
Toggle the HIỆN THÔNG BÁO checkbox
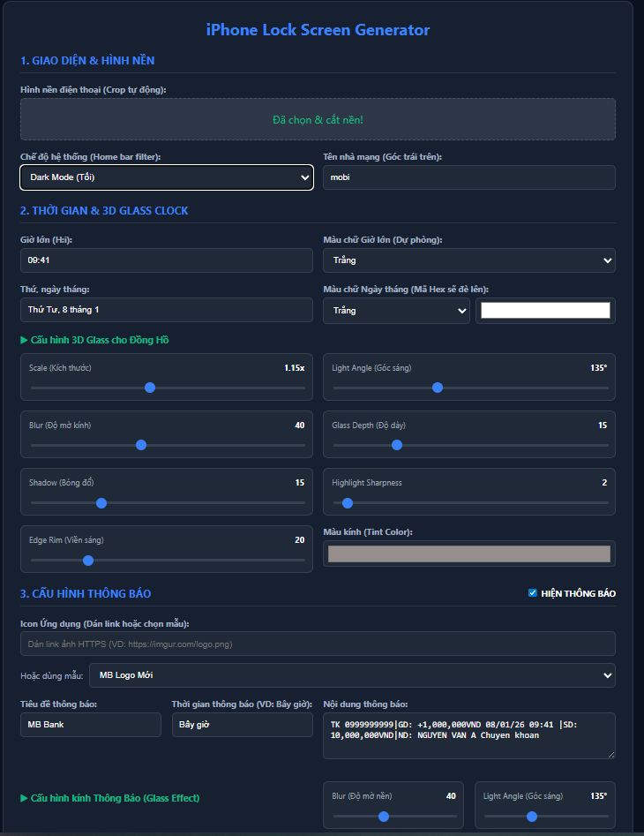pyautogui.click(x=532, y=593)
